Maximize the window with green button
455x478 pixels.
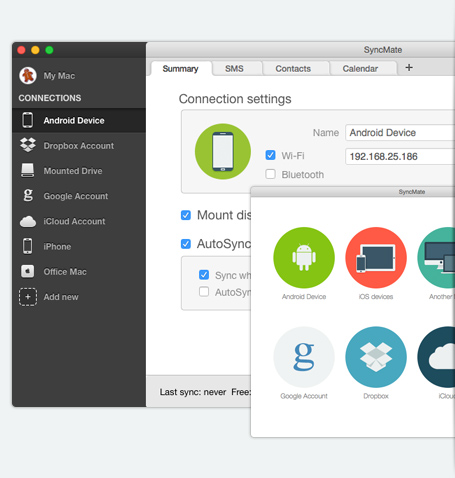pyautogui.click(x=49, y=50)
